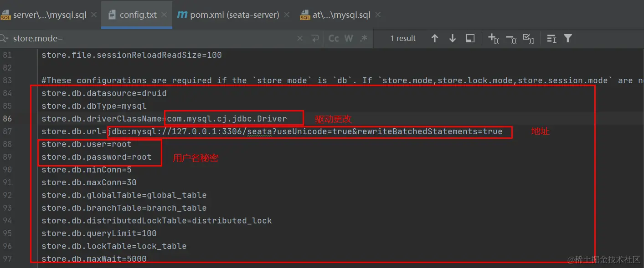Click store.file.sessionReloadReadSize=100 line
644x268 pixels.
132,55
